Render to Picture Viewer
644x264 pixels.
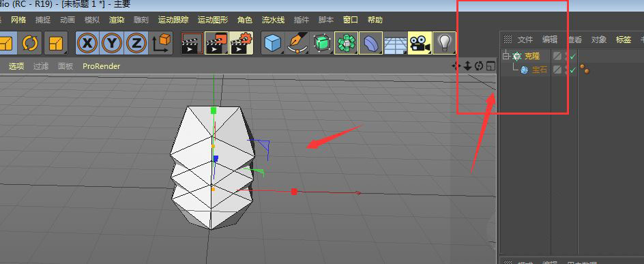(x=216, y=43)
